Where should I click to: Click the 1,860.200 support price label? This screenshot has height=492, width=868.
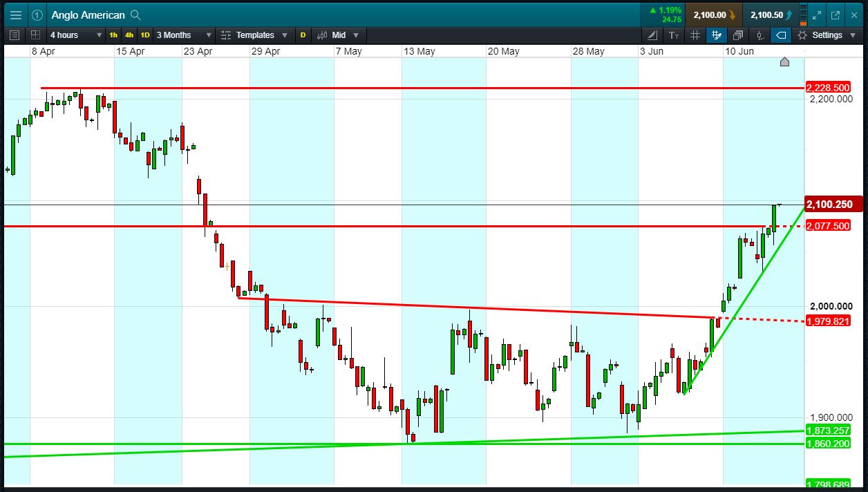click(828, 443)
